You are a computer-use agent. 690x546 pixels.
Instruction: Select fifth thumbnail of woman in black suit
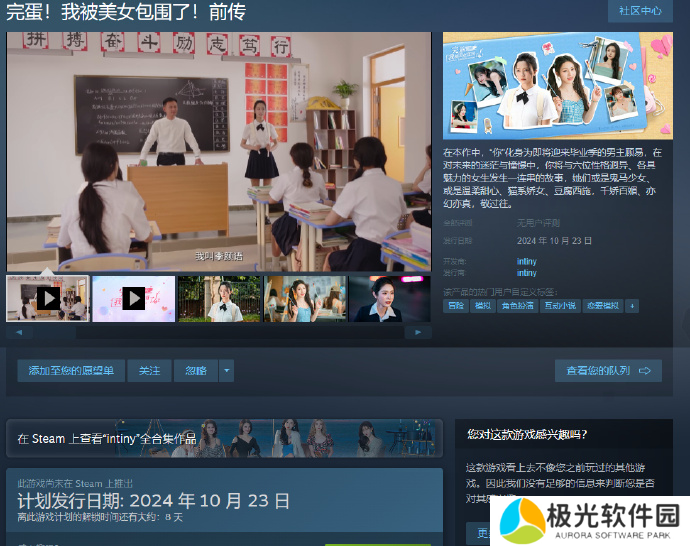388,298
